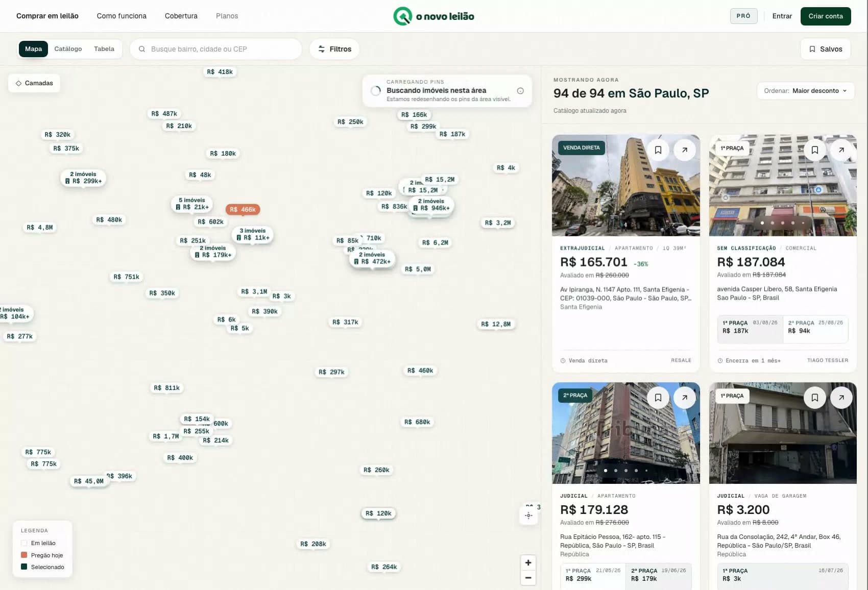
Task: Click the Criar conta button
Action: tap(826, 16)
